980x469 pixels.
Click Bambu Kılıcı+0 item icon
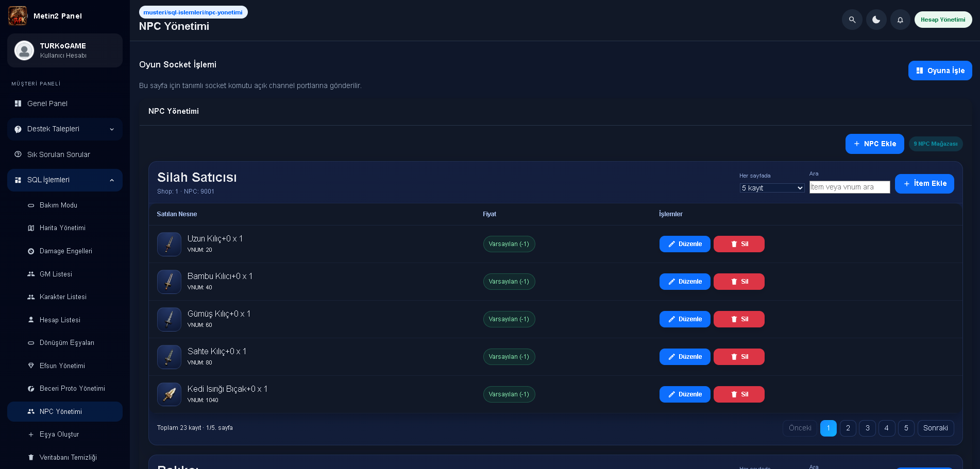coord(169,282)
